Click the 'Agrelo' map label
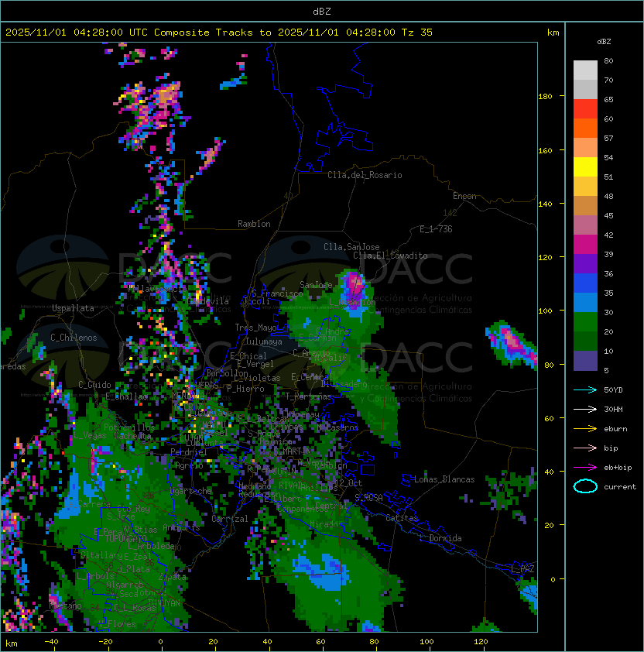This screenshot has width=644, height=652. pyautogui.click(x=189, y=465)
